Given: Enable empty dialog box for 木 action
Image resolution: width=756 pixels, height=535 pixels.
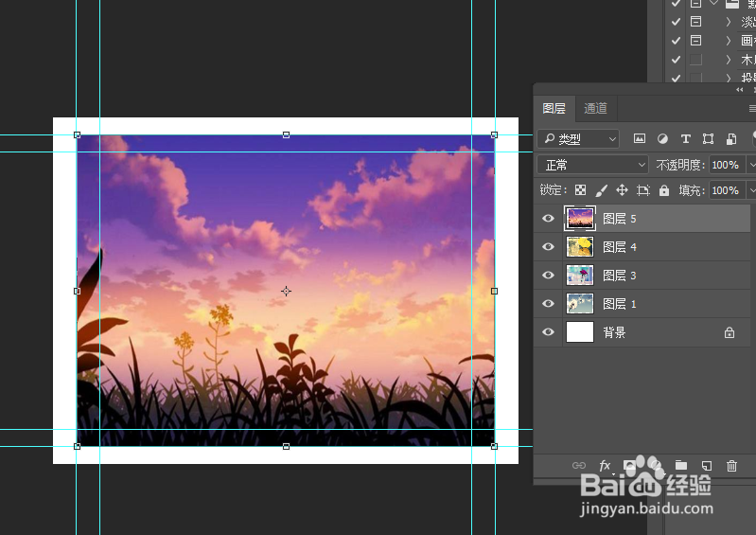Looking at the screenshot, I should [695, 60].
